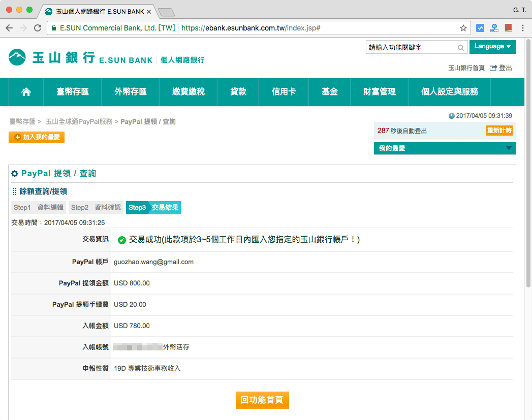Open the red book extension in the toolbar

(508, 28)
